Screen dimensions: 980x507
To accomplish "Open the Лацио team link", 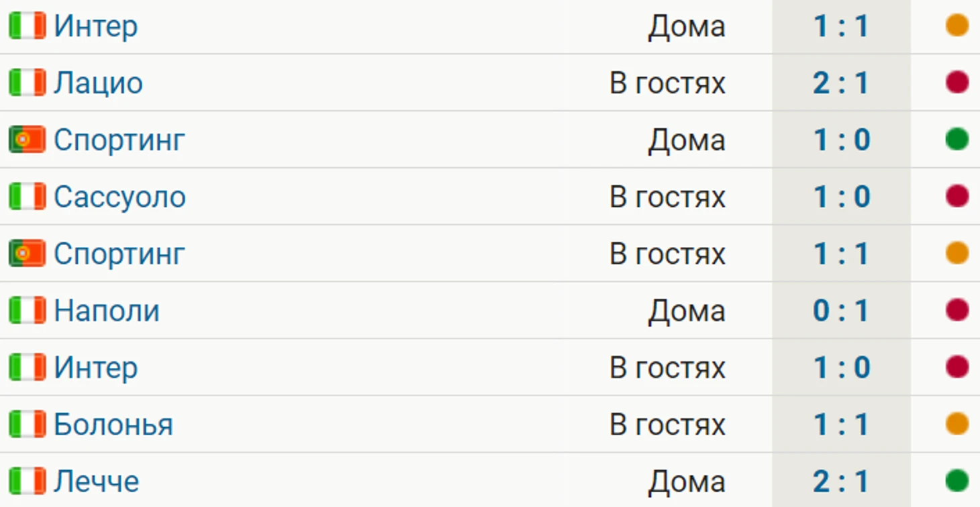I will point(98,83).
